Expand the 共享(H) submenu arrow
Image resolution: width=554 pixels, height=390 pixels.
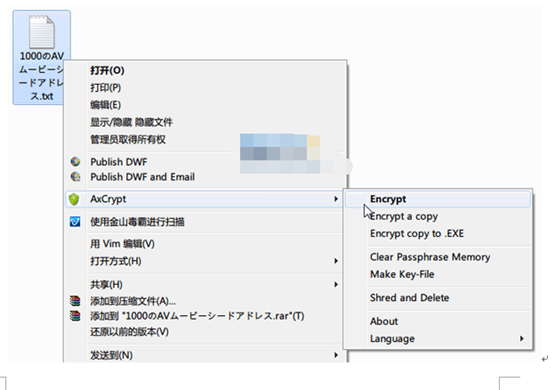[336, 284]
